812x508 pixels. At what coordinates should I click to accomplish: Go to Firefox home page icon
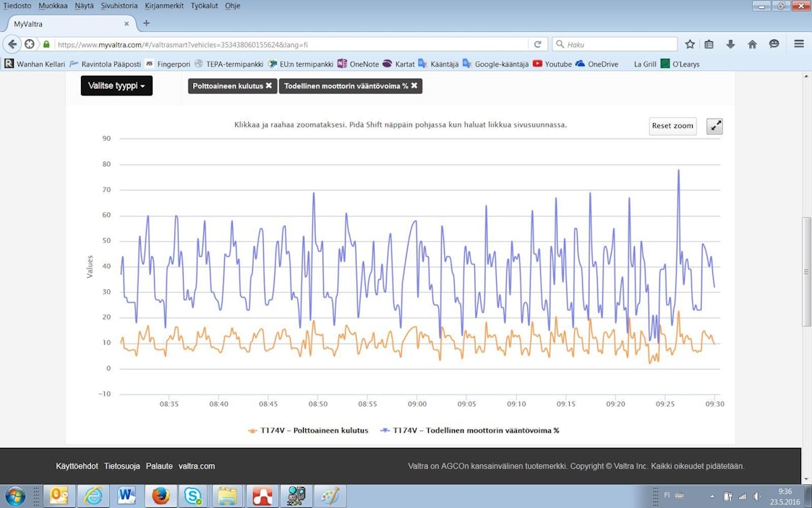[752, 44]
